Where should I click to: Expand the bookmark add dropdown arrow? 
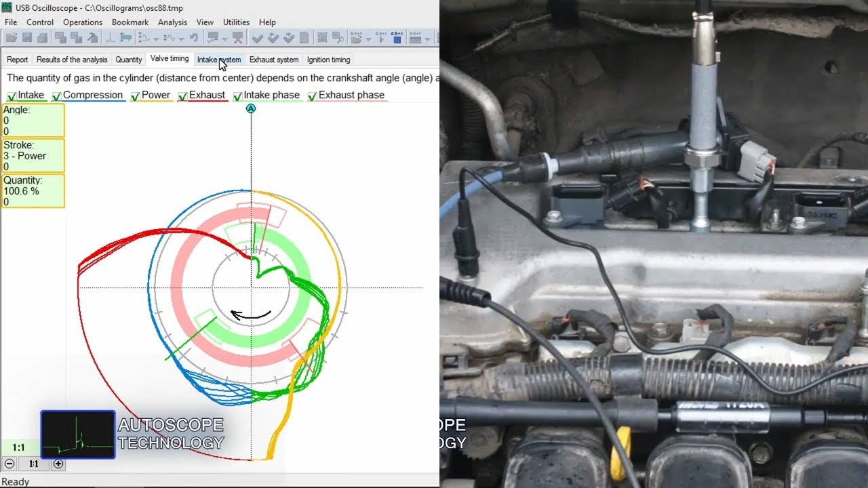pos(224,38)
